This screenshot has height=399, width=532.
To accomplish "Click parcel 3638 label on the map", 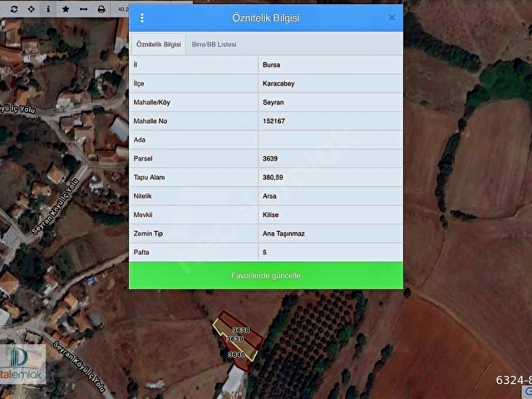I will pyautogui.click(x=241, y=330).
